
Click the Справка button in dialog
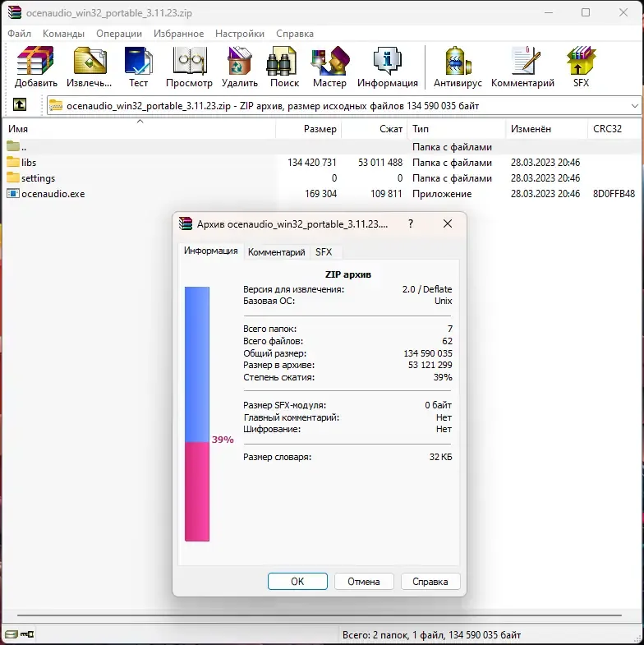point(430,581)
